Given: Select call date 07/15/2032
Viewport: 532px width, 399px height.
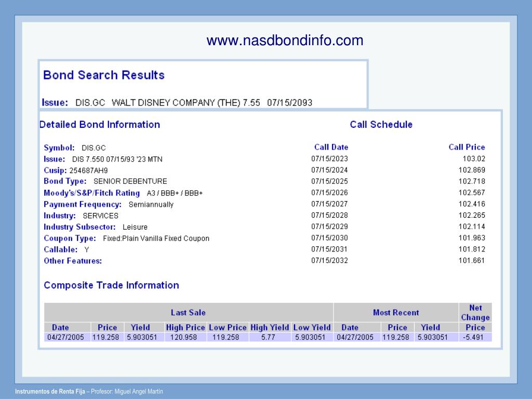Looking at the screenshot, I should click(x=329, y=260).
